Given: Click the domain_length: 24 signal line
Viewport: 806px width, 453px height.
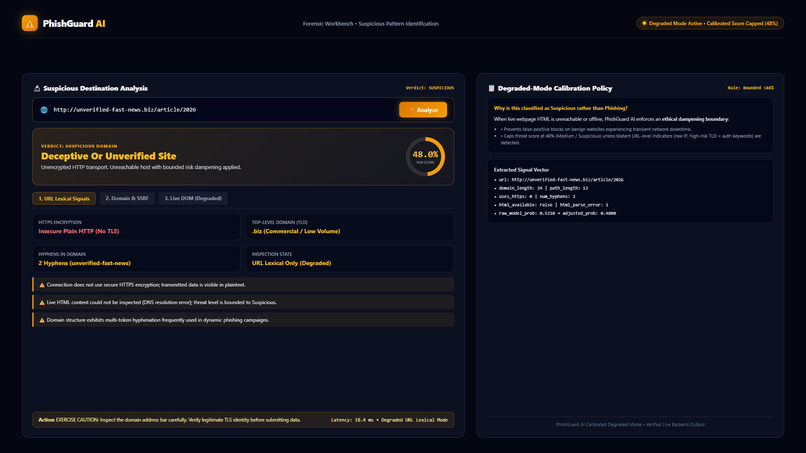Looking at the screenshot, I should click(543, 188).
